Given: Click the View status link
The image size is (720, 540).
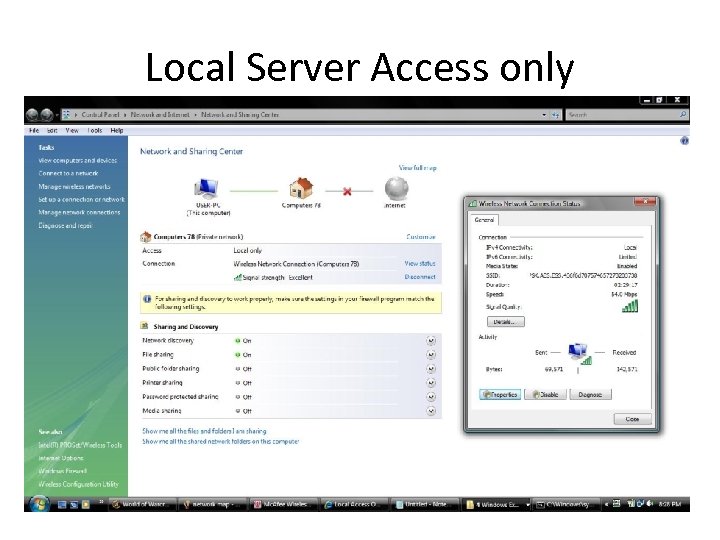Looking at the screenshot, I should coord(420,264).
